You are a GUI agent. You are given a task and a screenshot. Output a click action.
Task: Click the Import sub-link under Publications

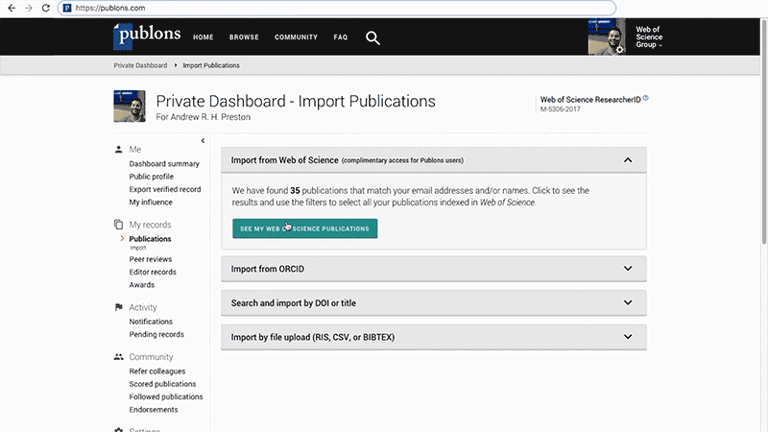pyautogui.click(x=138, y=248)
